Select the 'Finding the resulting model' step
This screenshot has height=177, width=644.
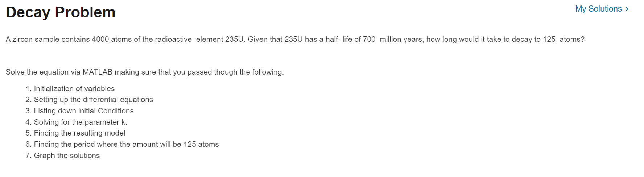79,133
